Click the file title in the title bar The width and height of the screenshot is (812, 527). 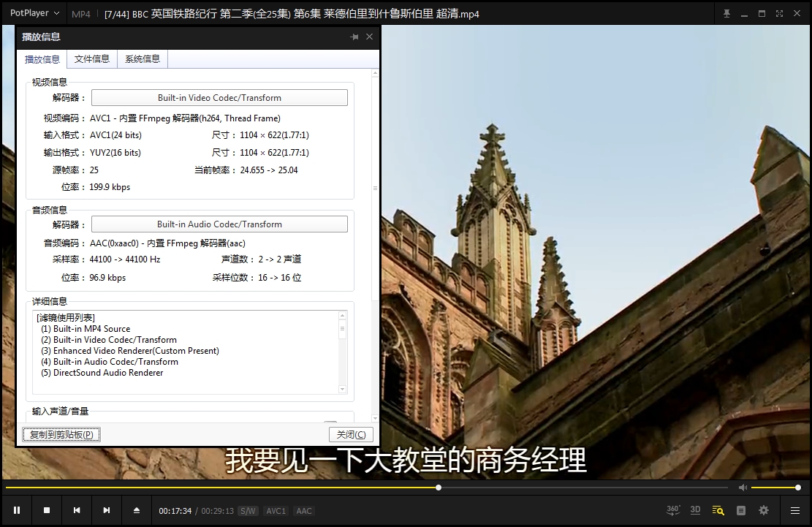pyautogui.click(x=292, y=14)
